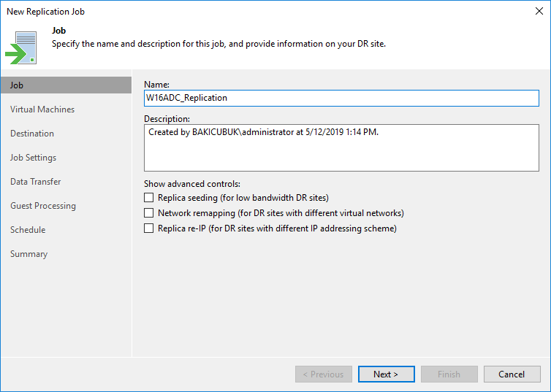Screen dimensions: 551x392
Task: Click the Replica seeding label text
Action: [243, 198]
